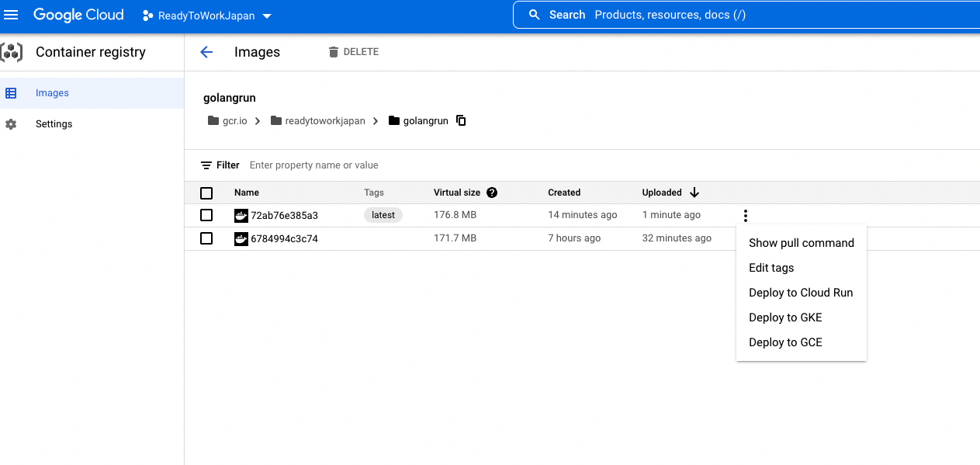Sort by the Created column header

pos(564,193)
